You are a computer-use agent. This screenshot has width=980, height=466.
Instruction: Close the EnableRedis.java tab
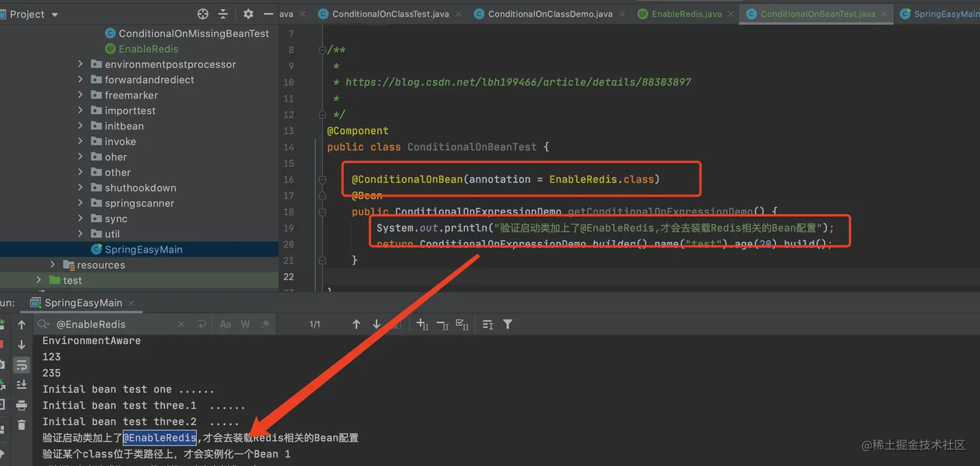(729, 14)
